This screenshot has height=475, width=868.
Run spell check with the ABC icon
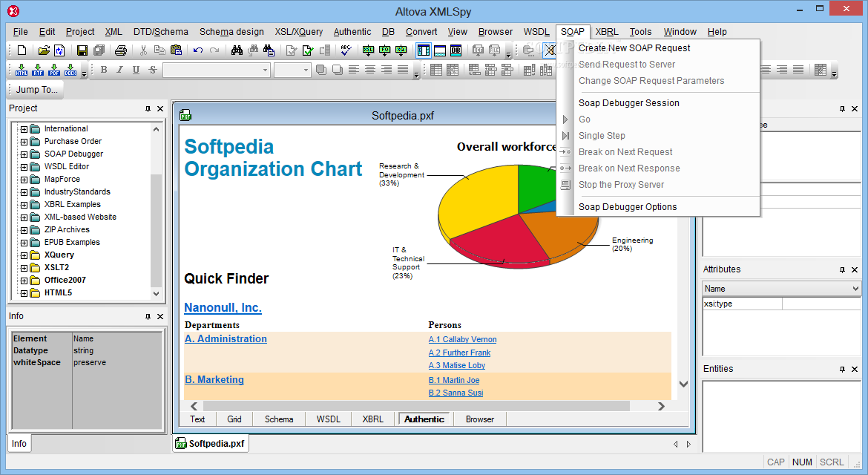click(x=346, y=50)
